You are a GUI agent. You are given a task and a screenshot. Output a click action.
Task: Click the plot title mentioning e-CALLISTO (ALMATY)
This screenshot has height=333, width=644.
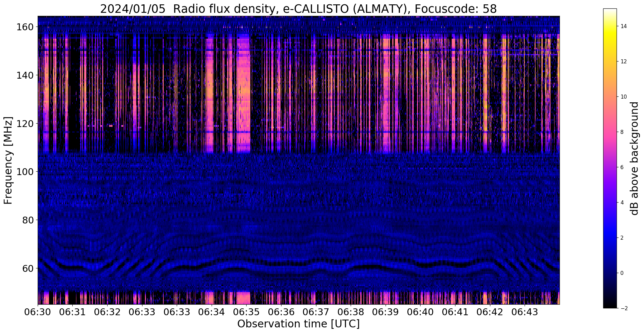pyautogui.click(x=298, y=9)
